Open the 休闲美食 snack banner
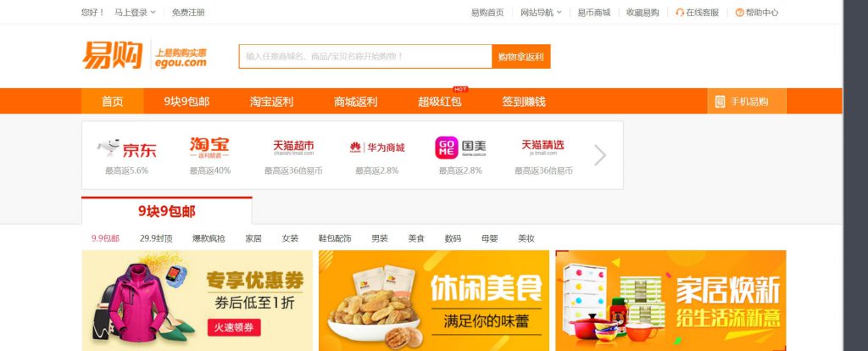The height and width of the screenshot is (351, 868). (x=434, y=301)
